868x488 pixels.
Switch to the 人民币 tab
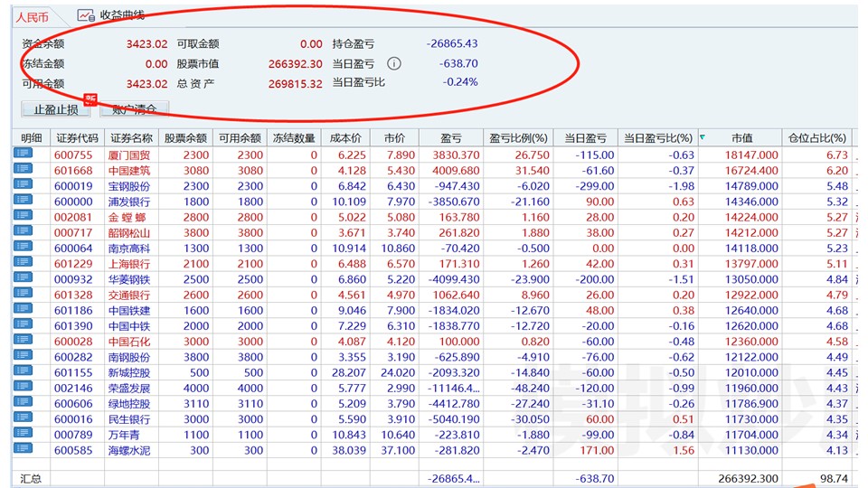click(33, 17)
